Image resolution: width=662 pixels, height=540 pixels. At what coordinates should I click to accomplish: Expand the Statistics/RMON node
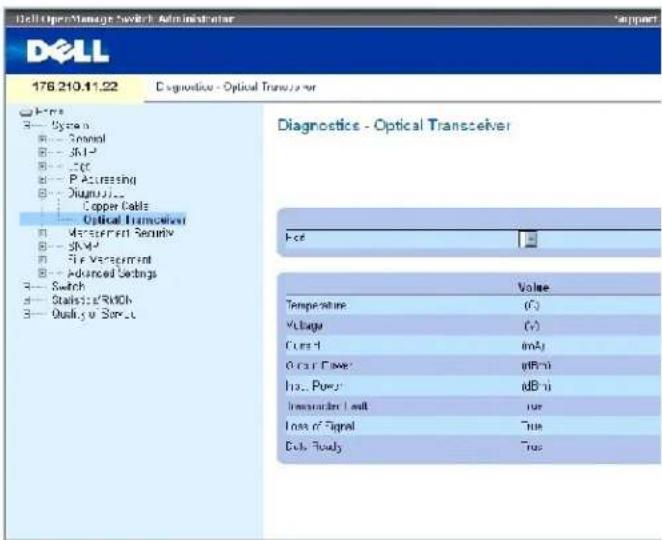tap(27, 300)
